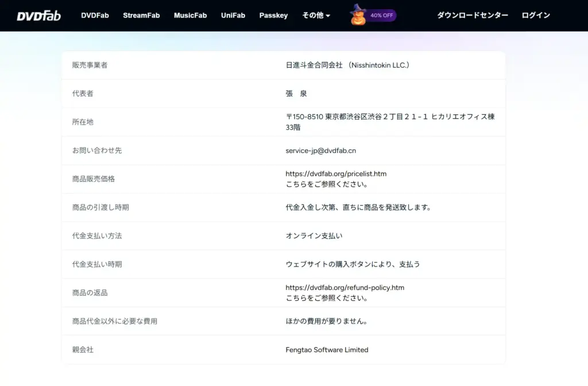Click the DVDFab logo

point(38,16)
